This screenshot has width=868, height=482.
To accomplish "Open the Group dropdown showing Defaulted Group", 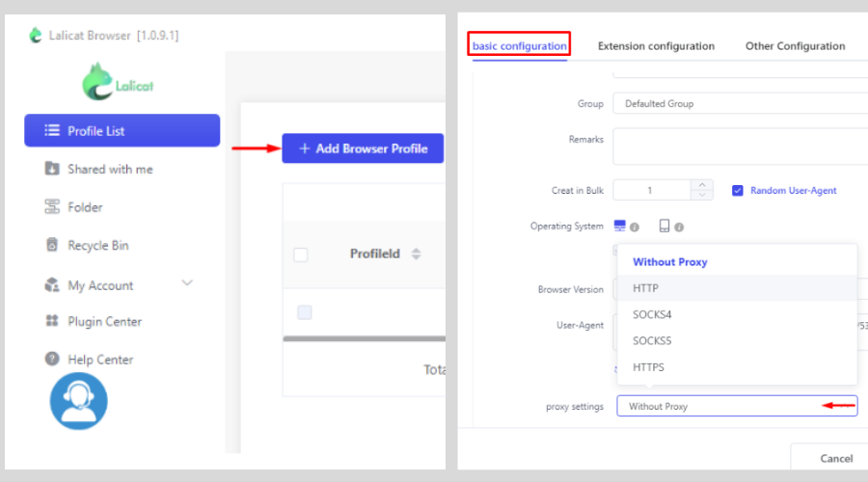I will [738, 103].
